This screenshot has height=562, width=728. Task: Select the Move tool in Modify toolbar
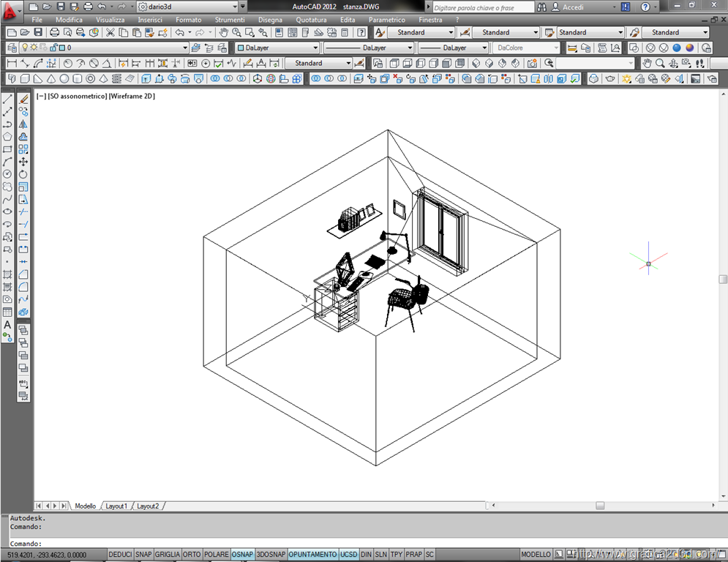(23, 162)
